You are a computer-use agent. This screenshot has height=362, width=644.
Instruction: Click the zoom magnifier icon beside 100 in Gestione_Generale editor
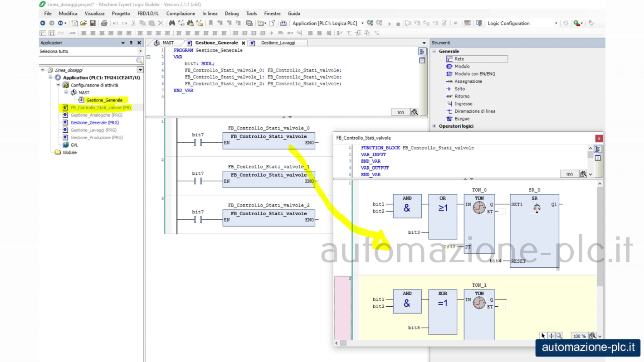tap(415, 112)
